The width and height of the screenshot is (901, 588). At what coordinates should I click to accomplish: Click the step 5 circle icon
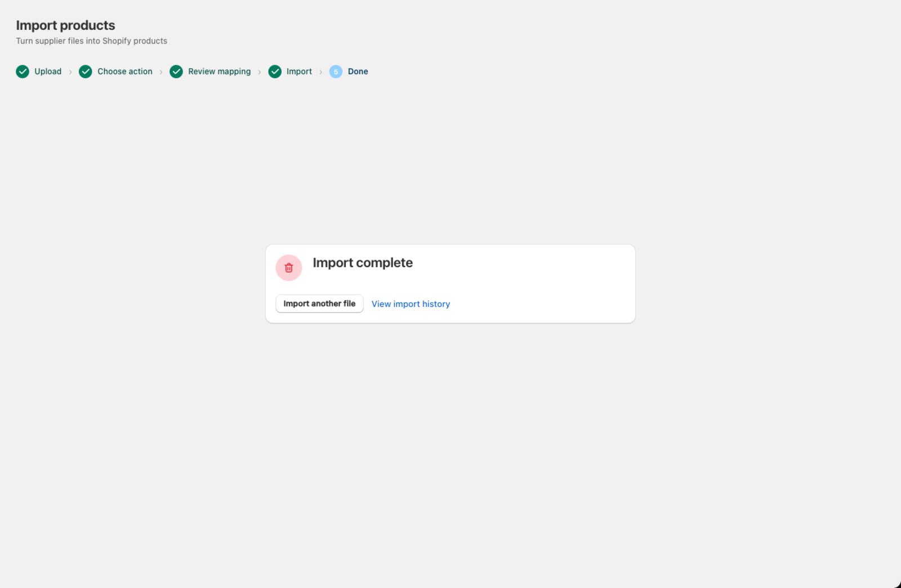[336, 72]
